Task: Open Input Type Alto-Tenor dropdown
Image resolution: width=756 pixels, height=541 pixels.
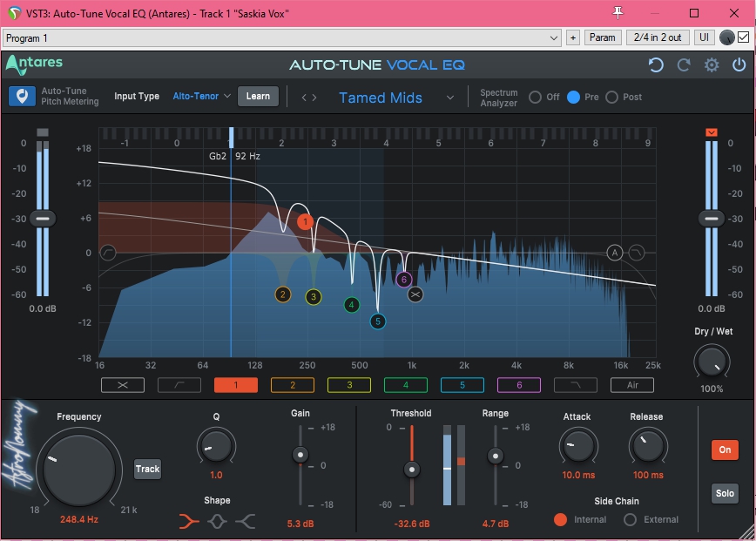Action: tap(201, 96)
